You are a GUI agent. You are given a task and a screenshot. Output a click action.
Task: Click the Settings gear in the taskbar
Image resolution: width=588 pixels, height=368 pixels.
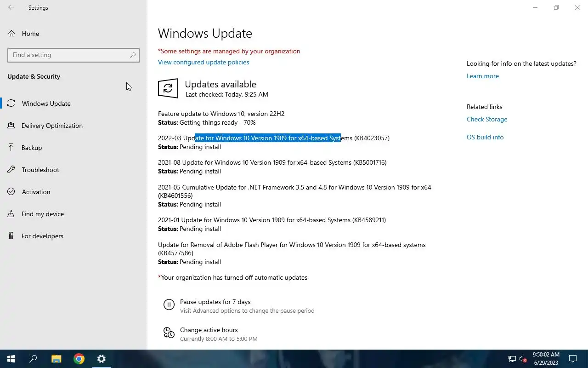[102, 359]
